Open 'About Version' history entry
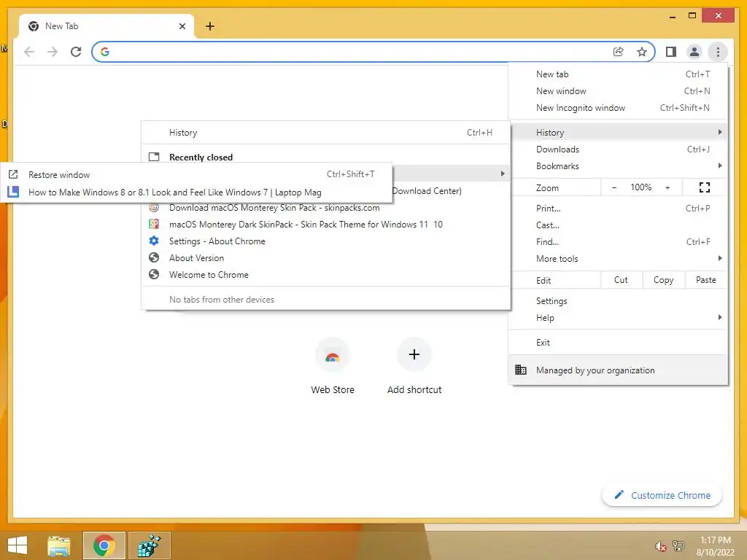 coord(326,258)
